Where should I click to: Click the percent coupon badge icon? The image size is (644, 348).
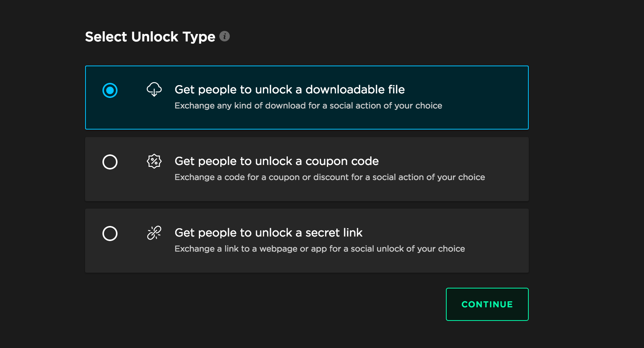point(154,161)
